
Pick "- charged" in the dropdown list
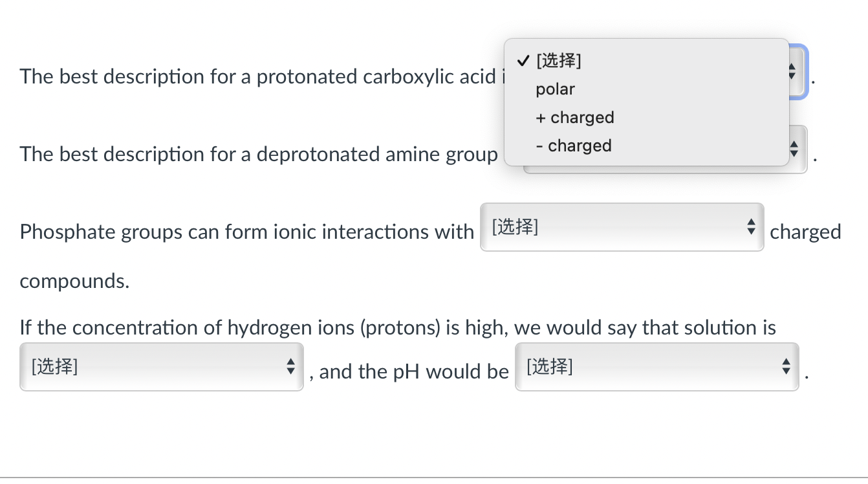point(574,146)
